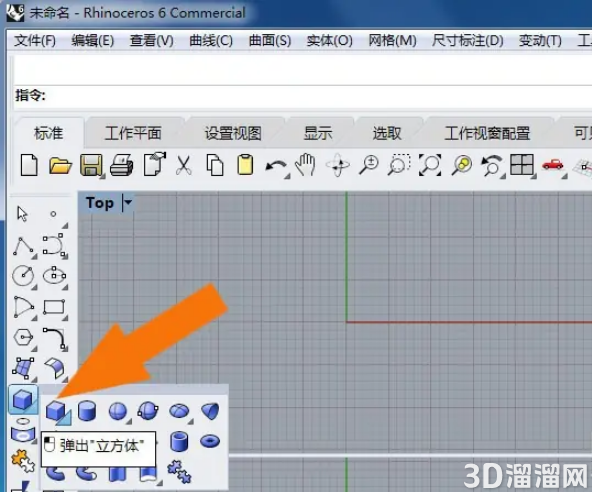
Task: Open the 文件(F) menu
Action: point(35,40)
